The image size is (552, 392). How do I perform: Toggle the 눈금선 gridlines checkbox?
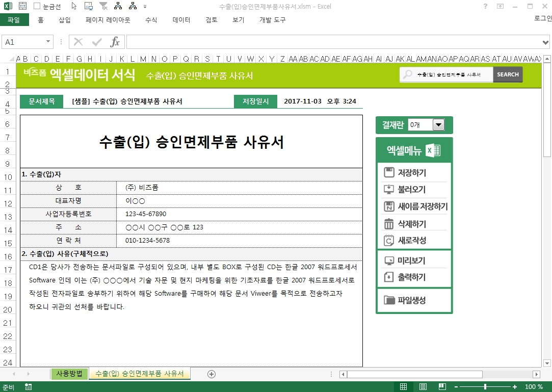37,7
